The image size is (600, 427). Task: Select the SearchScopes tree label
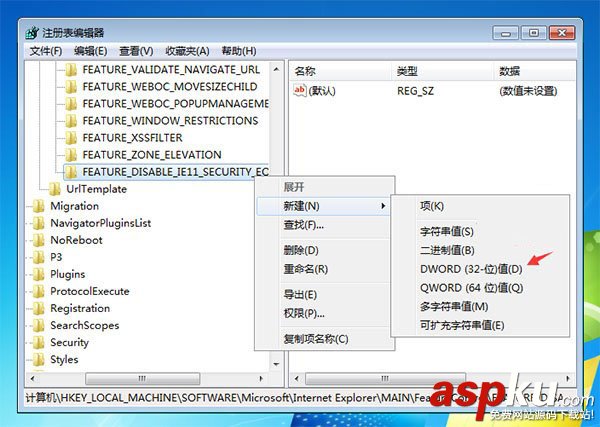tap(85, 325)
